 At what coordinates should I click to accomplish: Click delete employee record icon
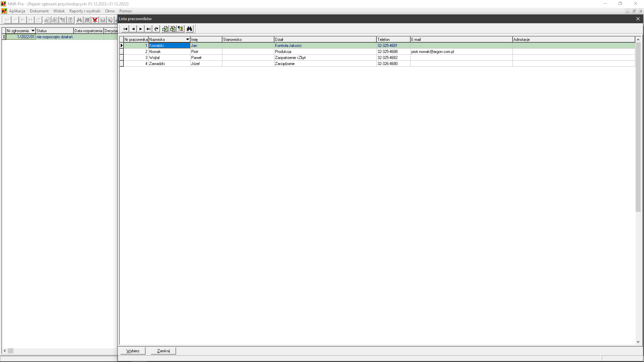click(x=180, y=29)
